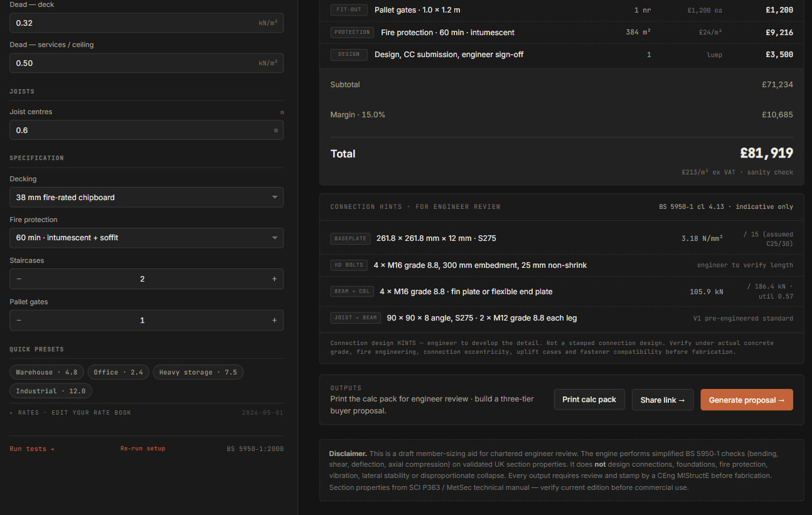Click Print calc pack button

[x=589, y=400]
